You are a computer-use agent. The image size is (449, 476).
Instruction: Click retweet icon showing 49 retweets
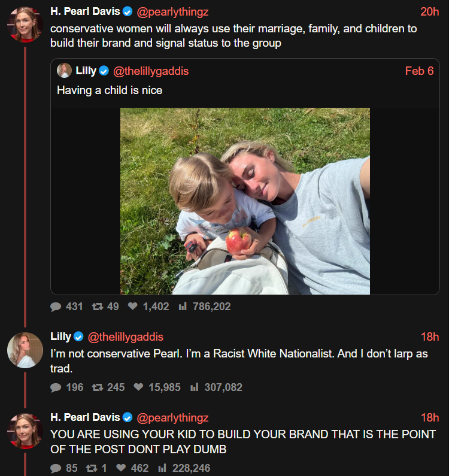point(97,307)
